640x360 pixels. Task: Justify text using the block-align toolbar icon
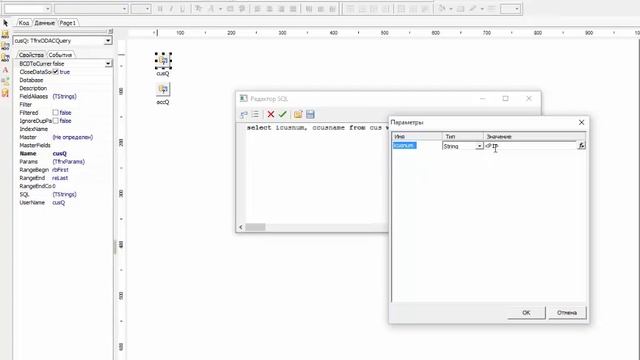coord(293,9)
